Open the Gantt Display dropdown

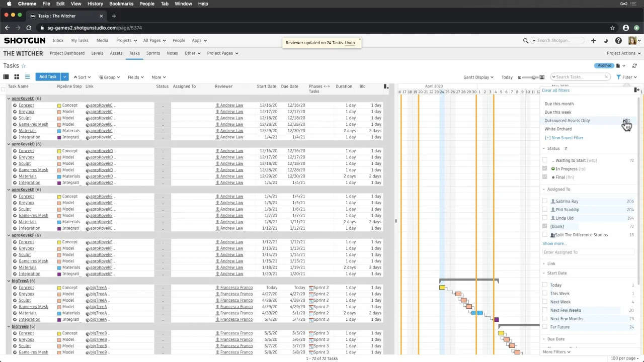[x=478, y=77]
